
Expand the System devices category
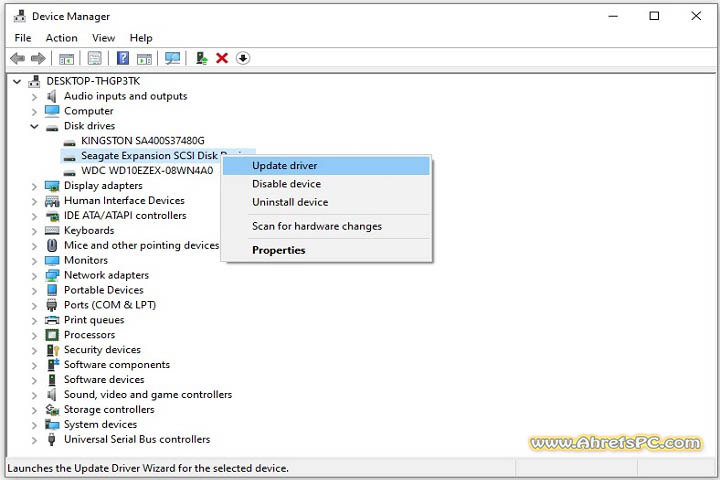[34, 425]
